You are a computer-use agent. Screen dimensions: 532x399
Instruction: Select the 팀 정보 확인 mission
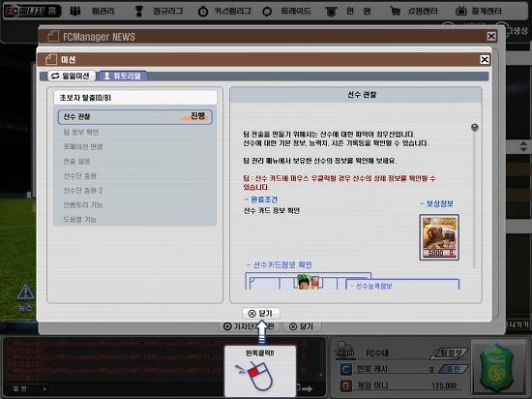click(80, 132)
